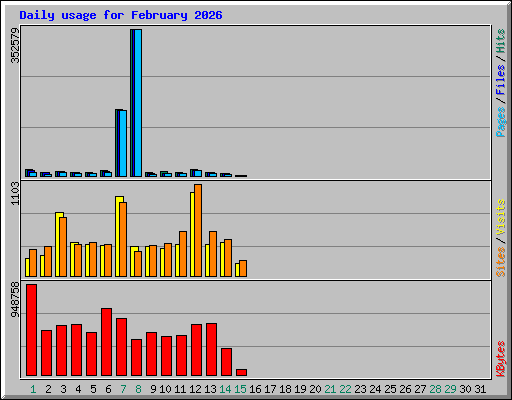Click the tallest hits bar for day 8
This screenshot has width=512, height=400.
[x=136, y=103]
